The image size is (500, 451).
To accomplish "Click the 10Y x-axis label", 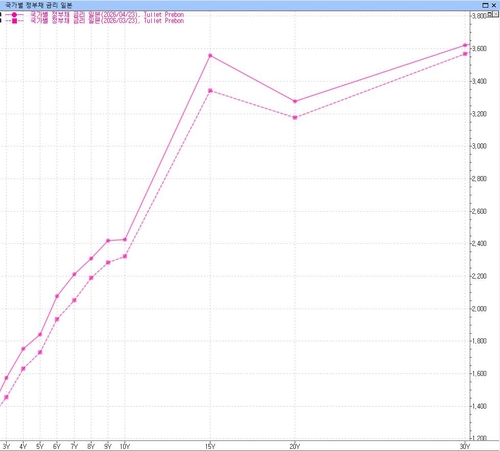I will tap(125, 446).
